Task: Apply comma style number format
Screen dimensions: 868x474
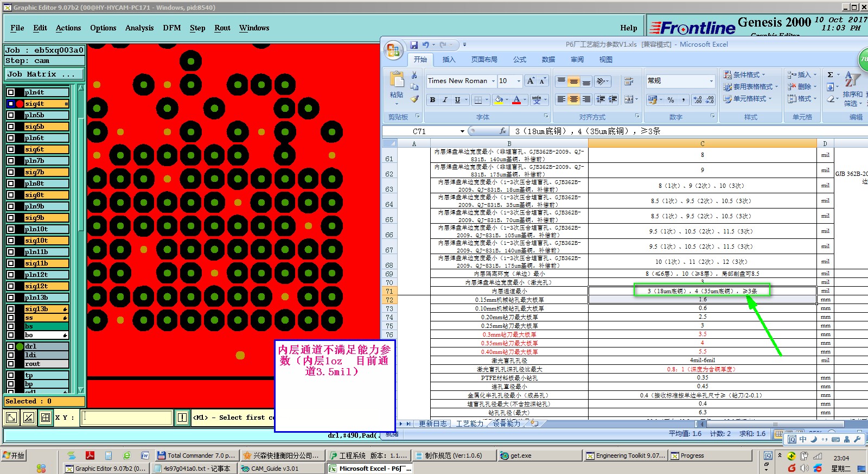Action: point(684,100)
